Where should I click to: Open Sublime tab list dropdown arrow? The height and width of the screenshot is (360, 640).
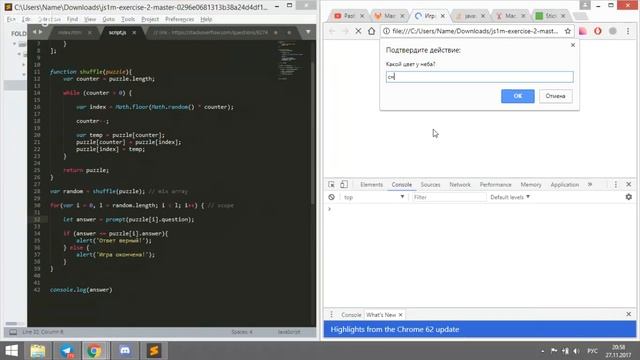[308, 32]
